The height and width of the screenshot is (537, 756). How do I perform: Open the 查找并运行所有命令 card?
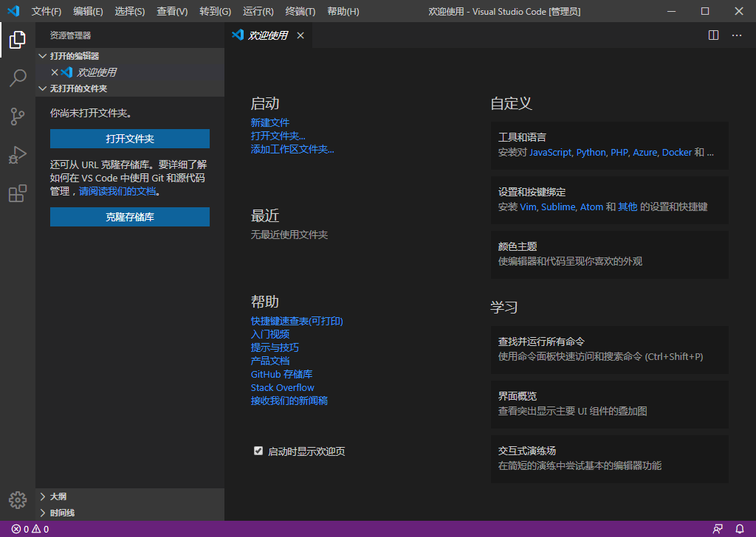click(609, 350)
